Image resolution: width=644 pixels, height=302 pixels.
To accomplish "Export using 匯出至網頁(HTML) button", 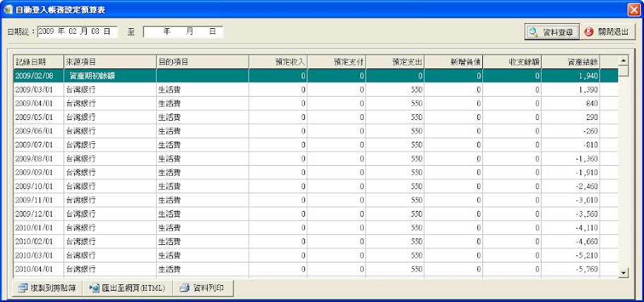I will pos(127,289).
